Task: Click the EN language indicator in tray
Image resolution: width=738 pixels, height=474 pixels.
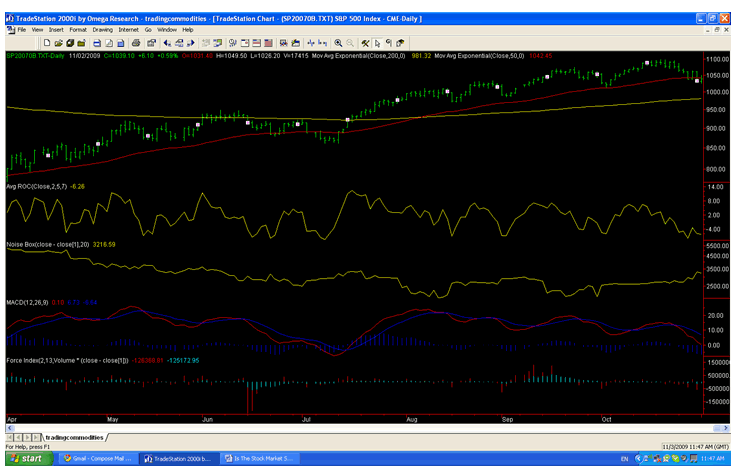Action: 626,458
